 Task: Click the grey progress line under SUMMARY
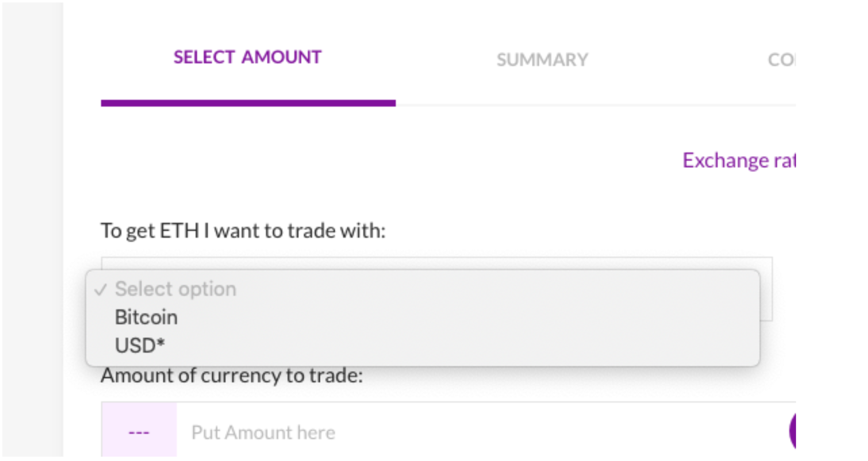point(542,105)
